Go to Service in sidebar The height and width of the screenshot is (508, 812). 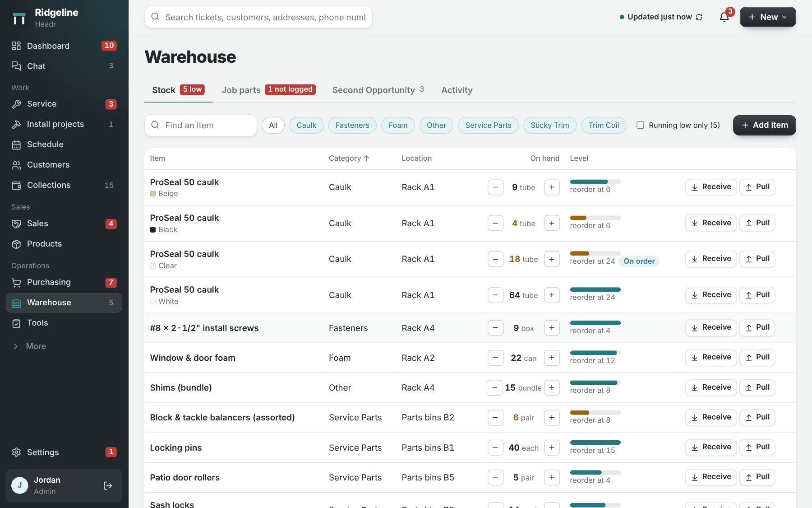(x=64, y=104)
